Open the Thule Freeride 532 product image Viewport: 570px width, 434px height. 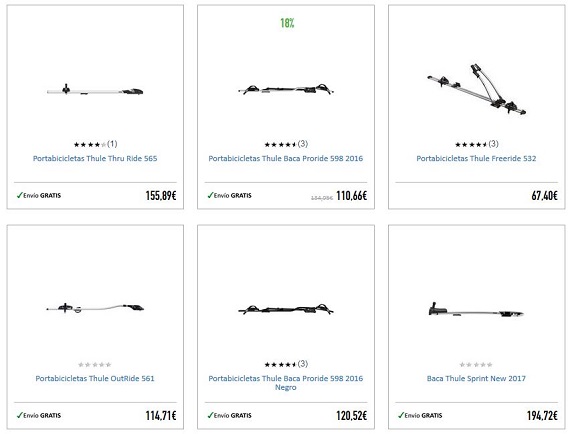click(476, 89)
